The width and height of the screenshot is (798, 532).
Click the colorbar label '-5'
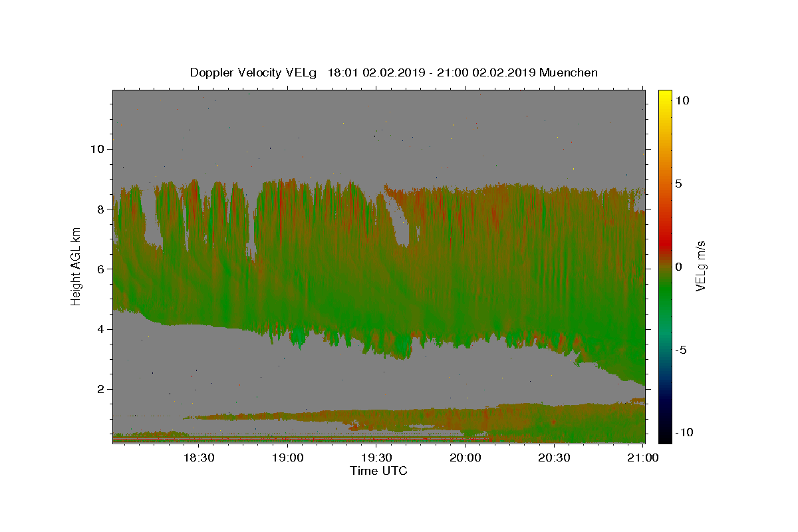(680, 350)
